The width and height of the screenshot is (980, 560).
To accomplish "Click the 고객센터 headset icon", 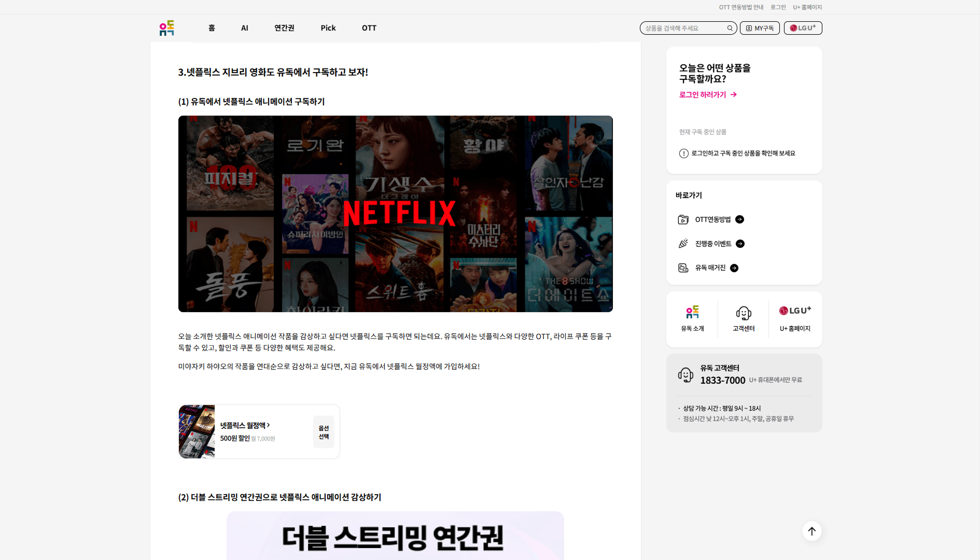I will coord(744,313).
